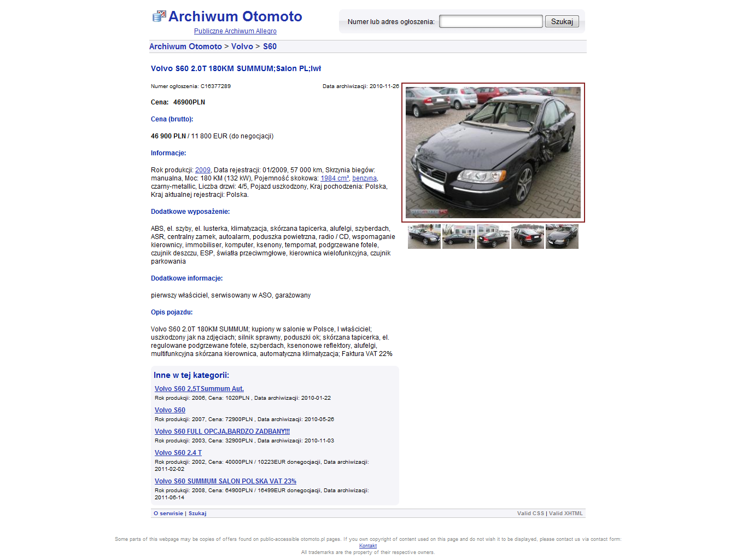The width and height of the screenshot is (736, 560).
Task: Open Publiczne Archiwum Allegro link
Action: pyautogui.click(x=235, y=31)
